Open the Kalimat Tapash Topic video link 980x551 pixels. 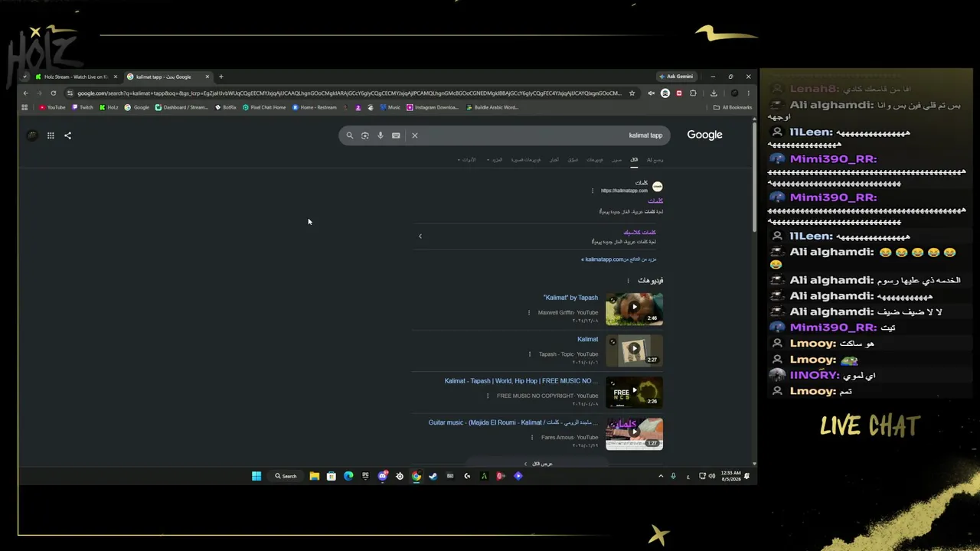point(588,339)
